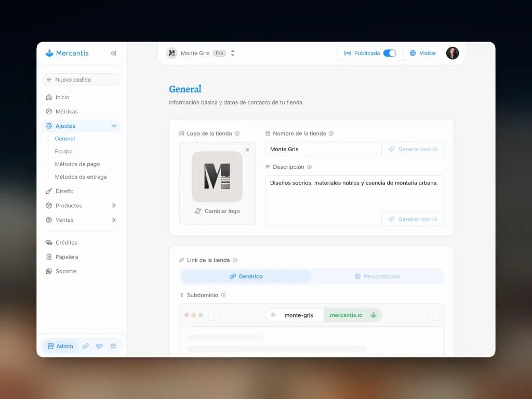Click the Créditos coins icon
This screenshot has width=532, height=399.
(49, 243)
